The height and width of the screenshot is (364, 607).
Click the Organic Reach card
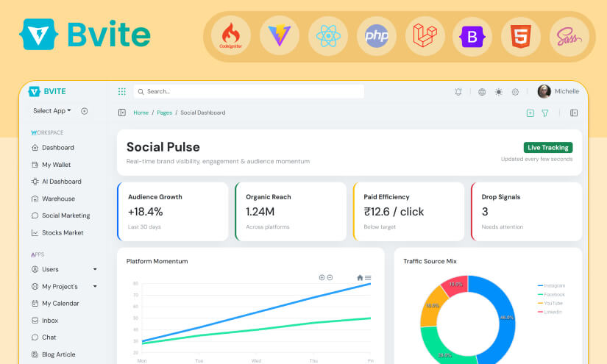[x=291, y=212]
